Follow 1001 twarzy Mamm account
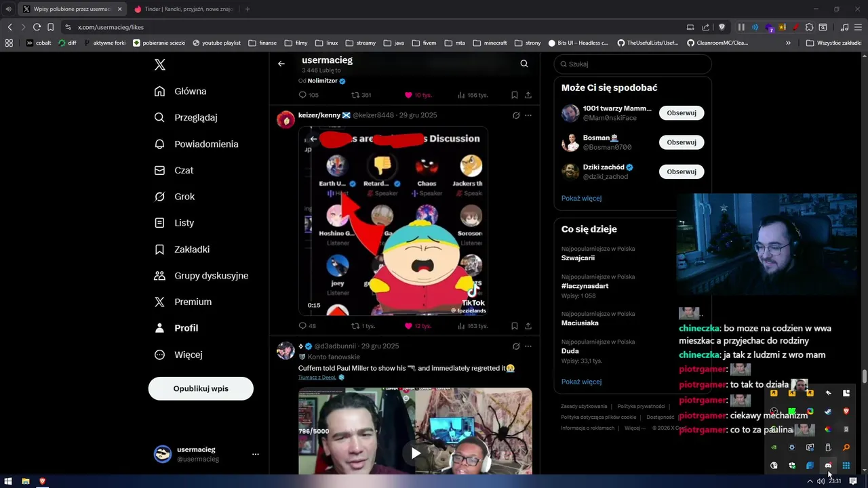 click(682, 113)
